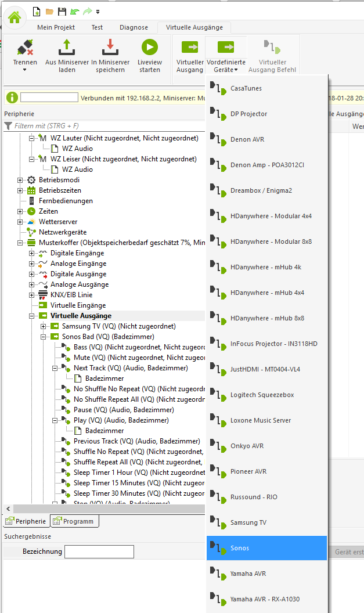
Task: Select InFocus Projector - IN3118HD
Action: click(266, 344)
